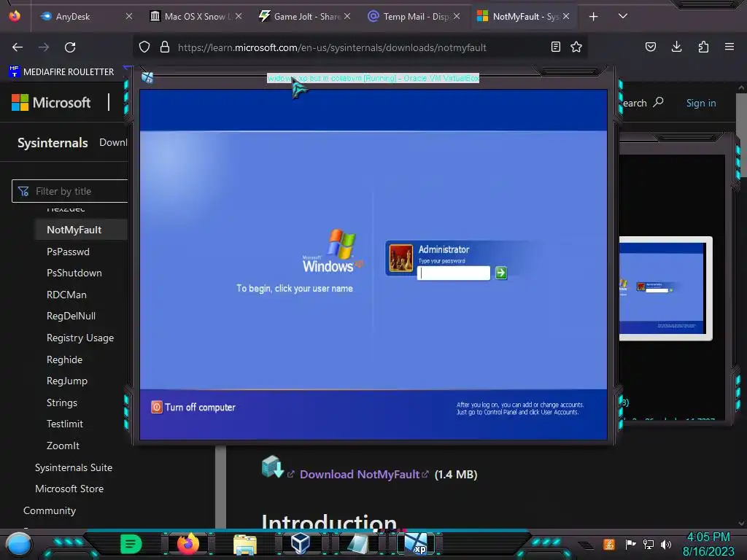Open the tracking protection shield icon
Screen dimensions: 747x560
pos(144,47)
